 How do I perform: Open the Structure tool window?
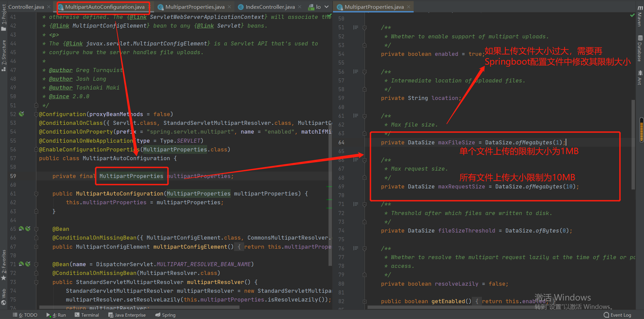click(x=4, y=56)
